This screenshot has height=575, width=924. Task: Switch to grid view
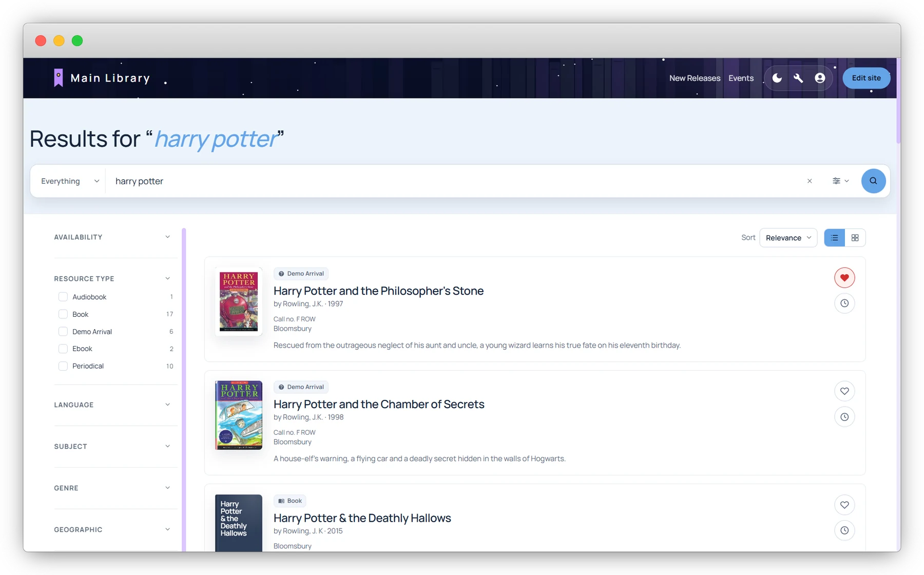[855, 238]
